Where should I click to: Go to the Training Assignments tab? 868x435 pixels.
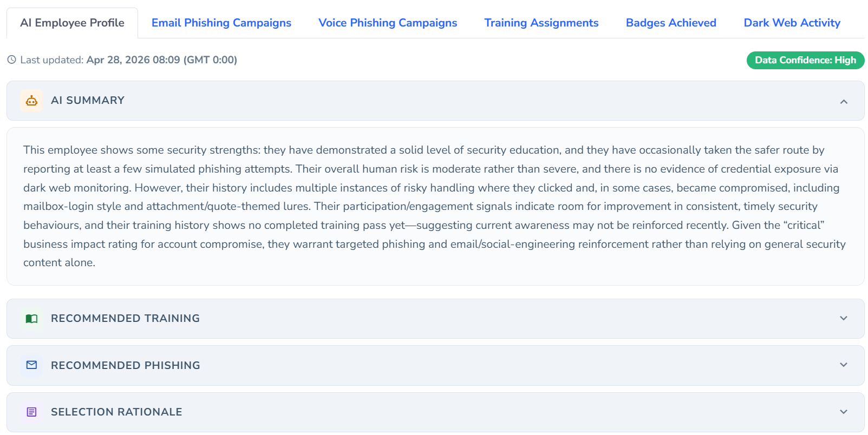[541, 23]
